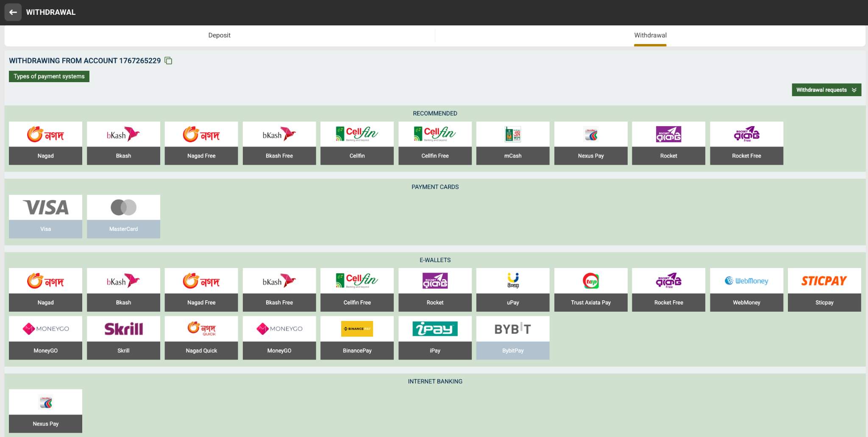Select Nagad Quick
868x437 pixels.
pos(201,338)
